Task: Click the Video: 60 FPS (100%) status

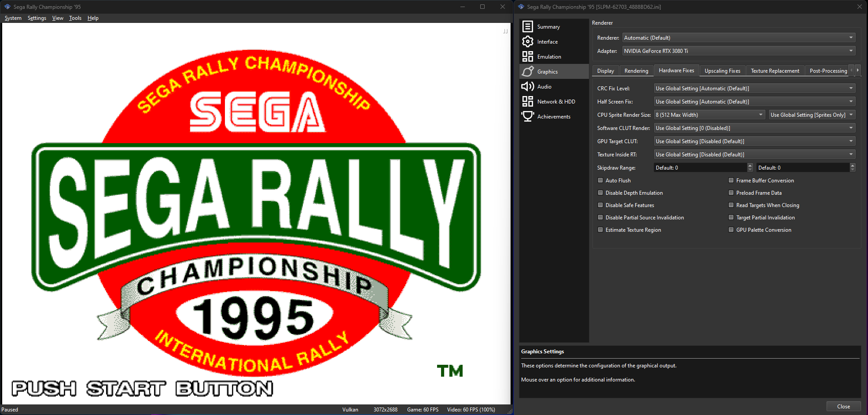Action: tap(471, 410)
